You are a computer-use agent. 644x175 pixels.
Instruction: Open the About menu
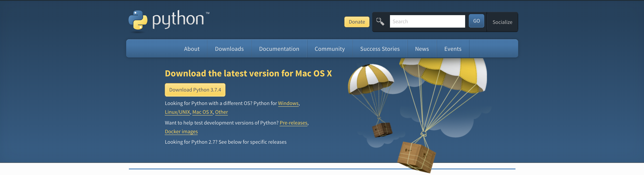click(x=192, y=49)
